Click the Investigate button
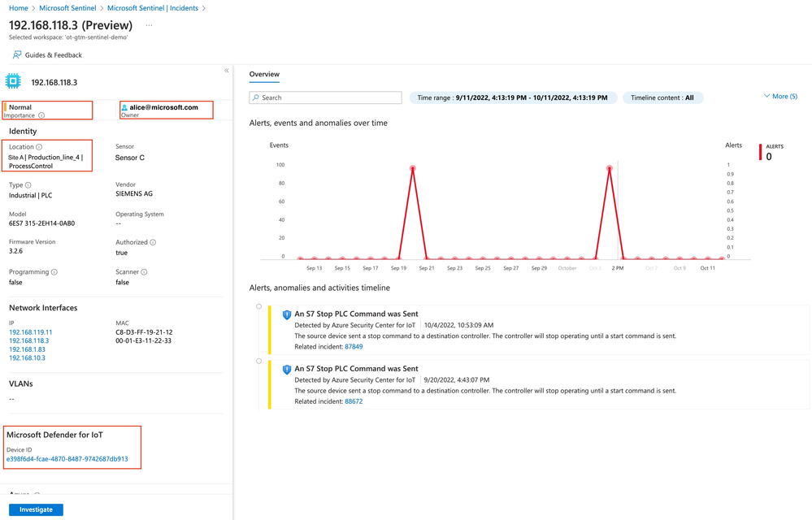Screen dimensions: 812x520 pyautogui.click(x=37, y=509)
